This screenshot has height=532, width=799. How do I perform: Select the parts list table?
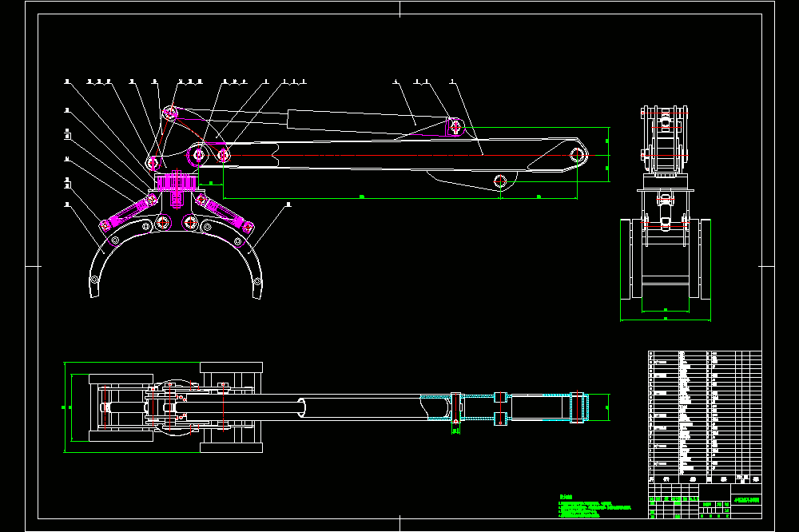(705, 417)
